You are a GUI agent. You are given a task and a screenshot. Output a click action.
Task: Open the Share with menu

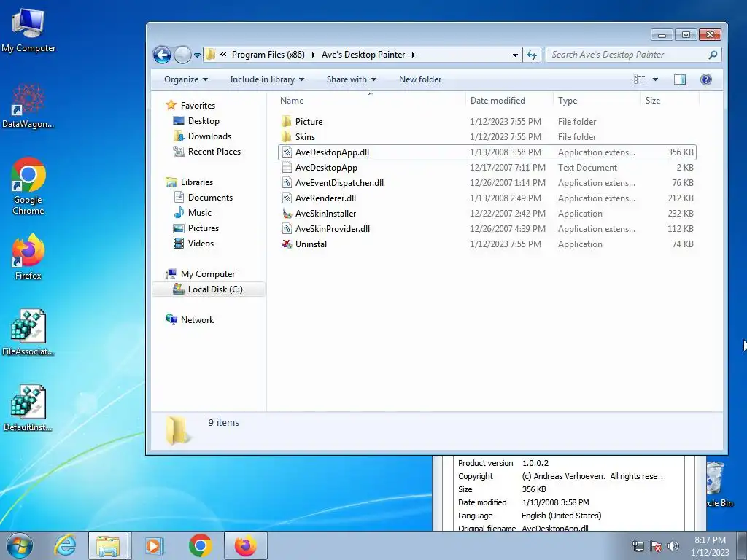351,79
